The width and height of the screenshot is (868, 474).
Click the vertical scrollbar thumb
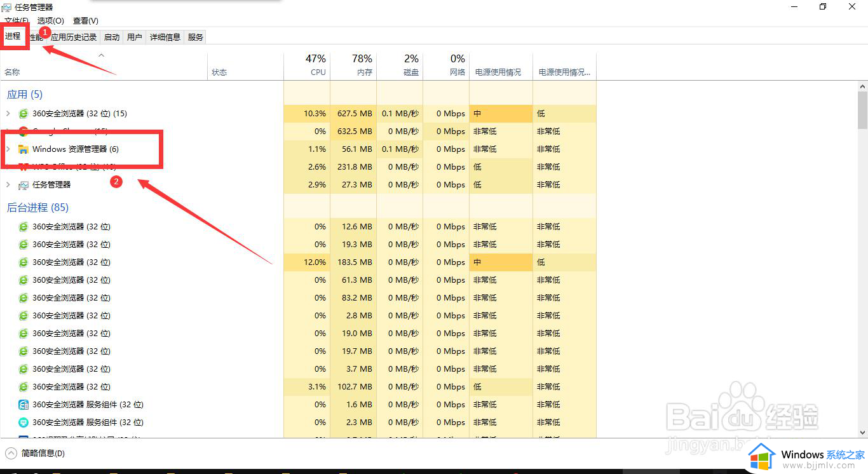(862, 110)
